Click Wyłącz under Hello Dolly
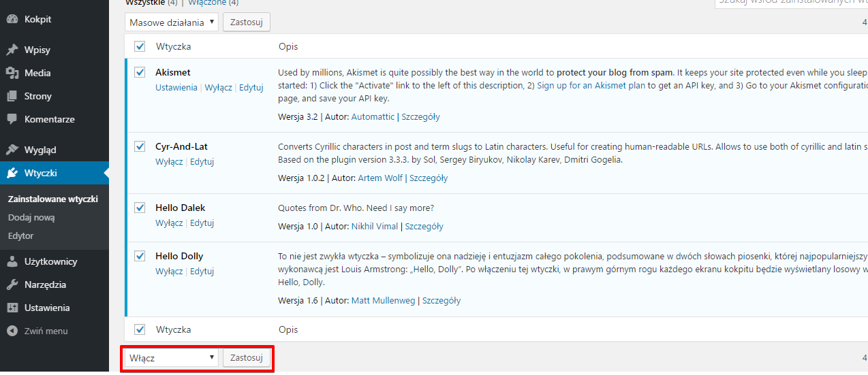 (169, 272)
